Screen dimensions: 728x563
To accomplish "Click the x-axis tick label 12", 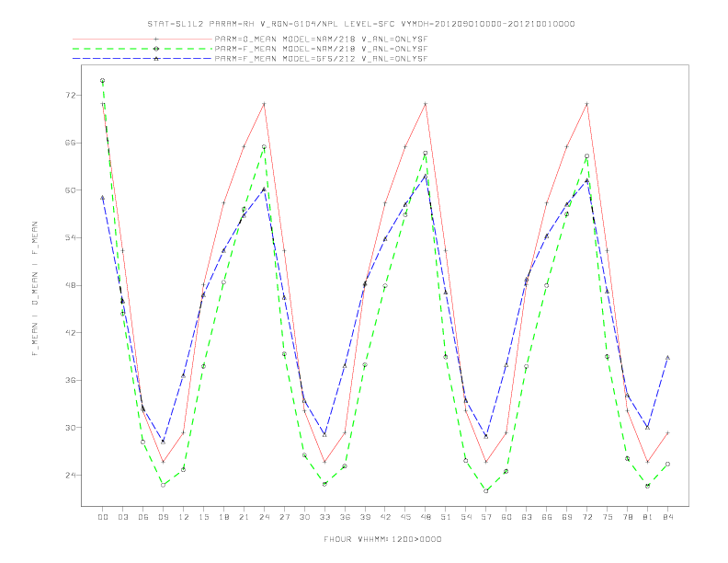I will pyautogui.click(x=184, y=517).
